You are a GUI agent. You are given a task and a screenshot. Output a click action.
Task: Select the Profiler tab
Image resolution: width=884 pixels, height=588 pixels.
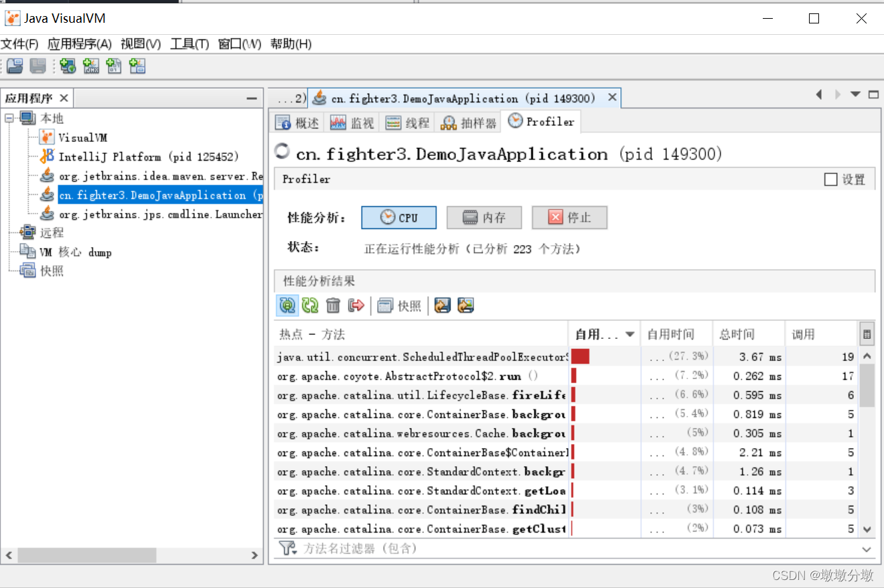tap(540, 121)
